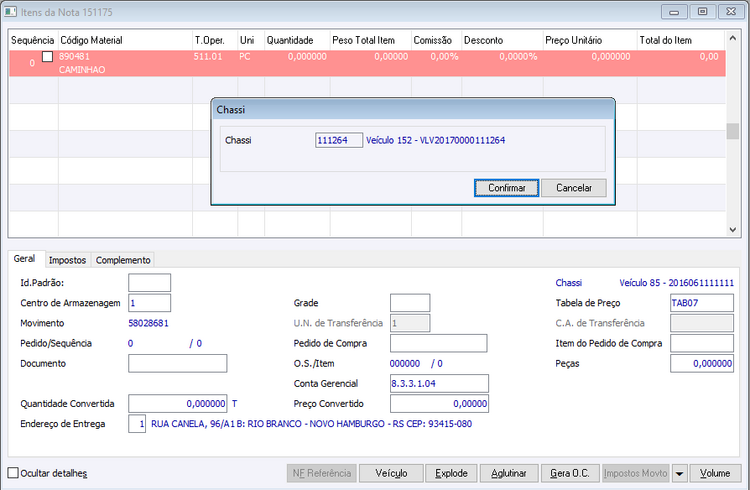Screen dimensions: 750x490
Task: Switch to the Impostos tab
Action: tap(67, 260)
